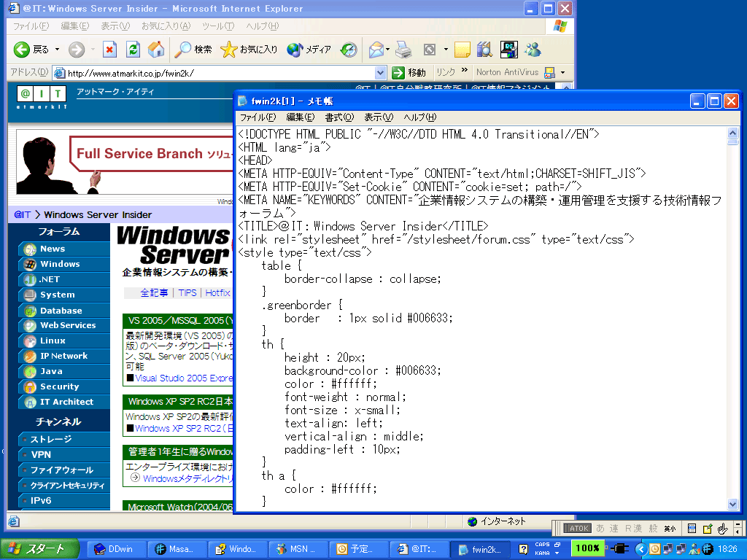Open the Edit button dropdown arrow
The width and height of the screenshot is (747, 560).
pyautogui.click(x=446, y=49)
